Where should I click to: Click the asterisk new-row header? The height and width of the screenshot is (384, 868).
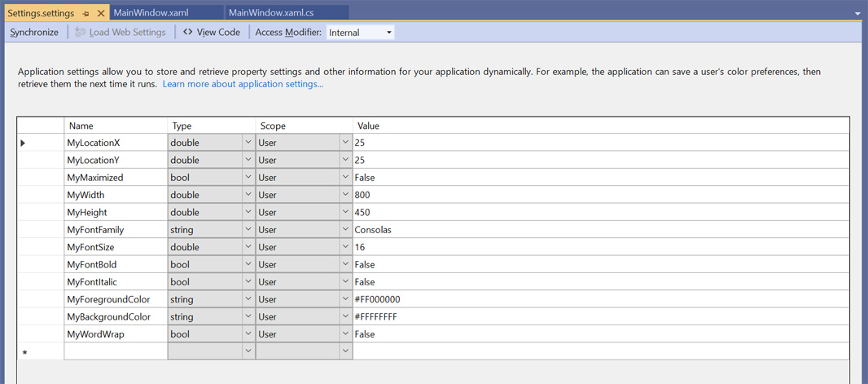[24, 352]
